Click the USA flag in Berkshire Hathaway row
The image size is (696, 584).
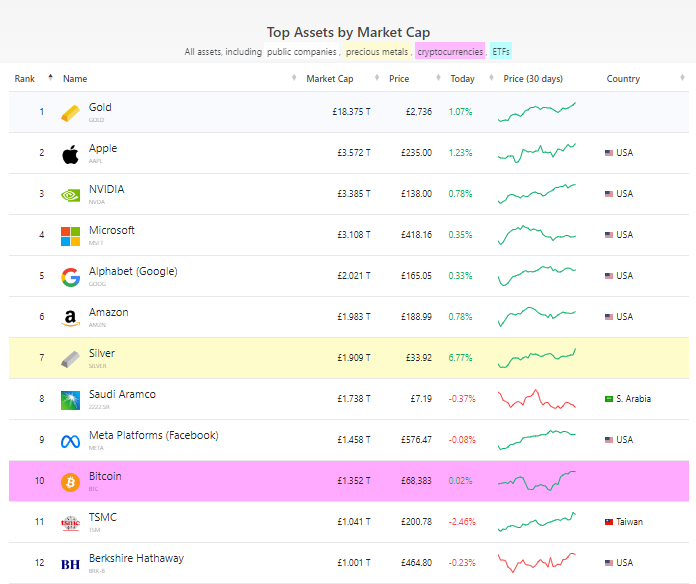(609, 563)
